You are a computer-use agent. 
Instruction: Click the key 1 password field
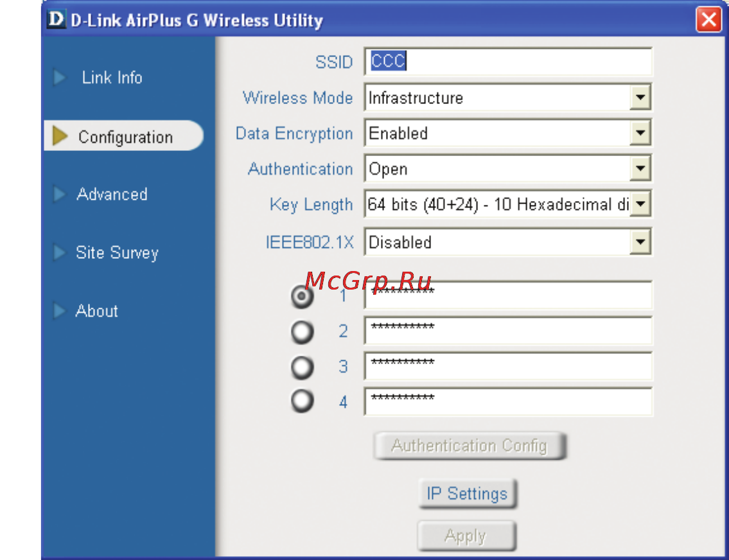(x=507, y=295)
